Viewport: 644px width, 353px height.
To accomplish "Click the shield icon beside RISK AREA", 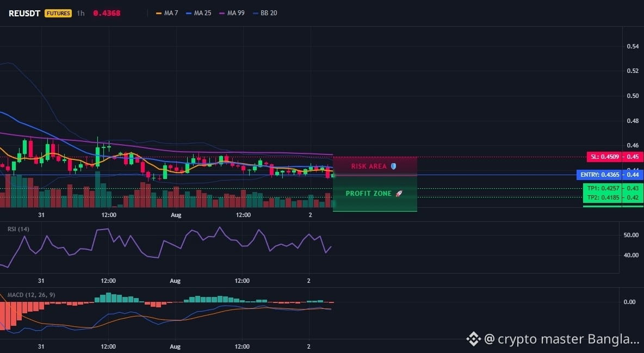I will pyautogui.click(x=393, y=166).
